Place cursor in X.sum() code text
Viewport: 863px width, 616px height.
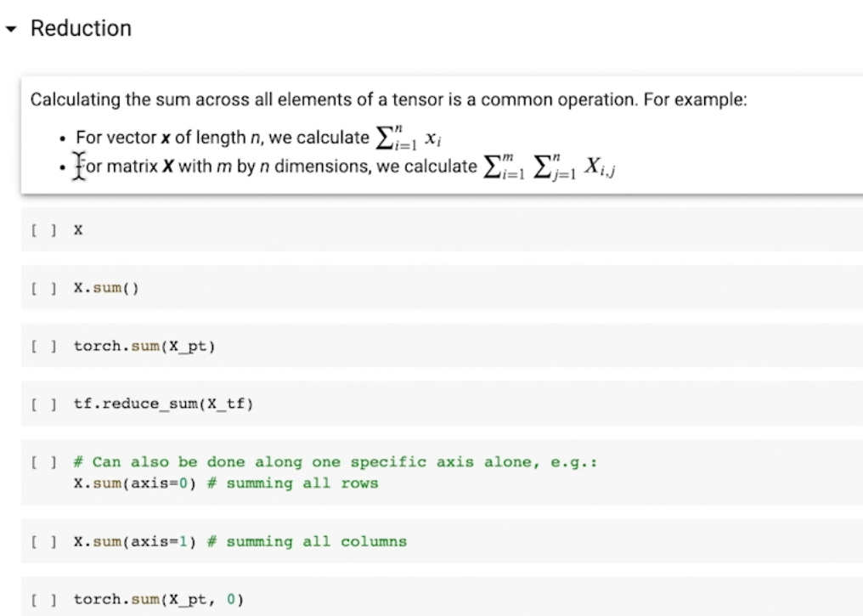point(105,287)
